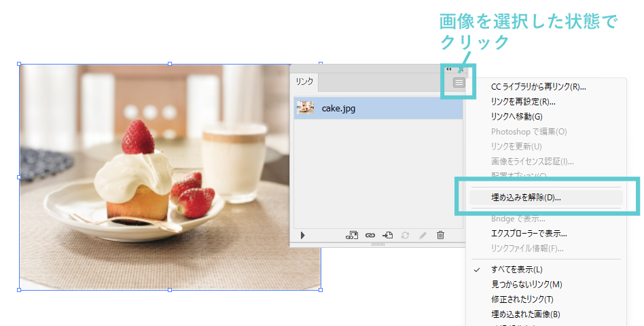Select the cake.jpg link row
This screenshot has height=326, width=644.
pos(378,108)
